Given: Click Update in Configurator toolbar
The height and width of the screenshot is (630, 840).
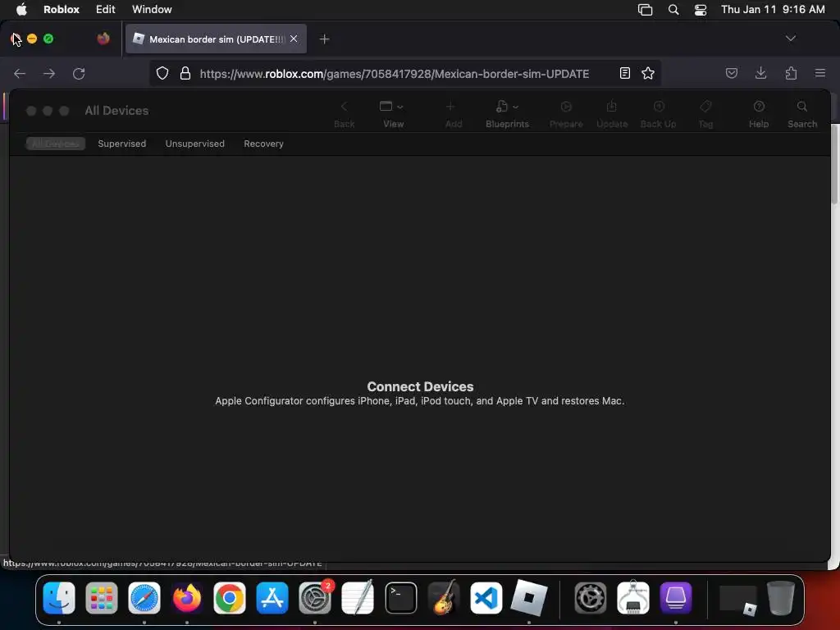Looking at the screenshot, I should coord(612,114).
